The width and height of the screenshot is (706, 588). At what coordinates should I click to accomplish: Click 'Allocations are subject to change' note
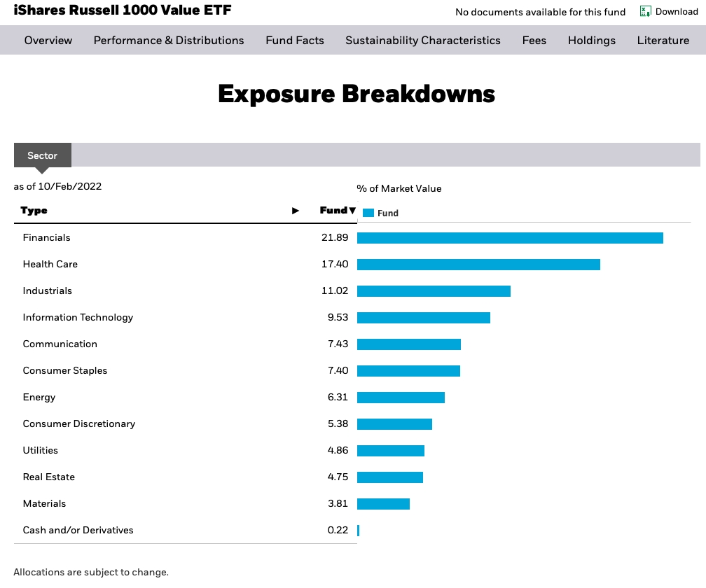tap(91, 573)
